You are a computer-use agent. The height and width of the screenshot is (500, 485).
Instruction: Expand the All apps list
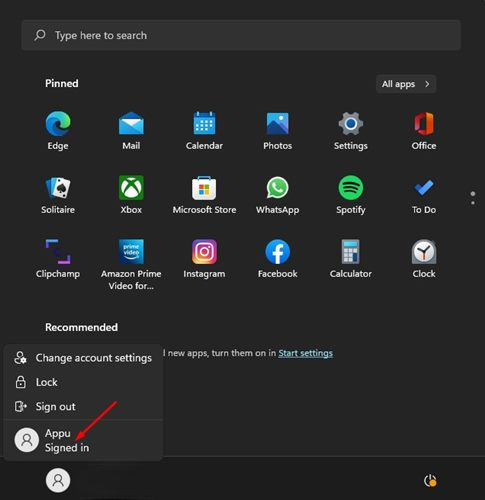[x=406, y=84]
